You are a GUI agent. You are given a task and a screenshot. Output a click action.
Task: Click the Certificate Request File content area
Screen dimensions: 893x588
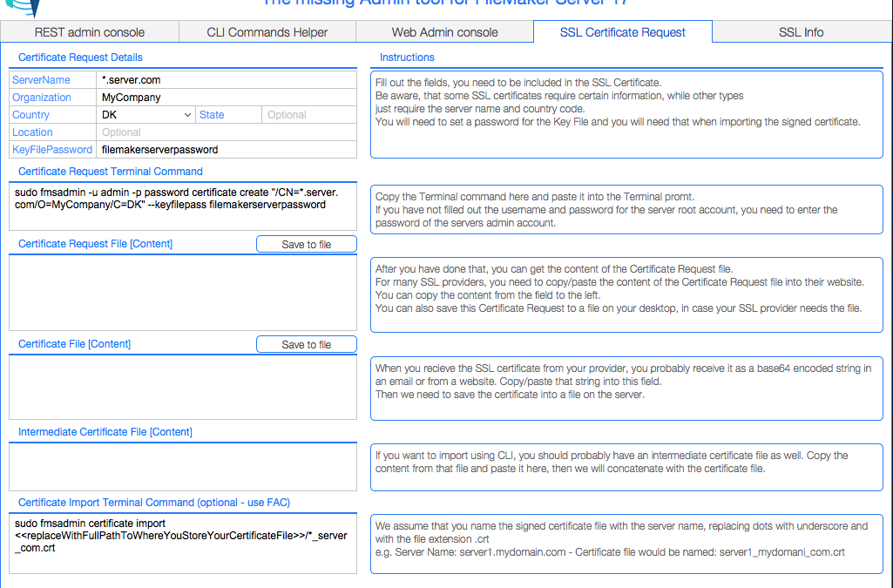click(183, 293)
